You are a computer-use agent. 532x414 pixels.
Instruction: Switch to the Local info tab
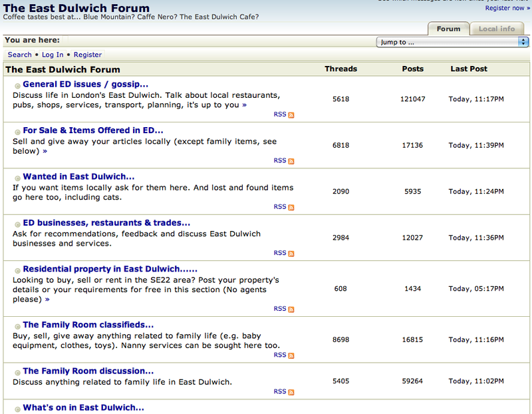[497, 29]
